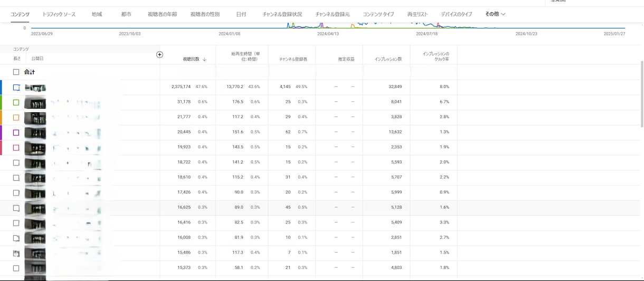Click the 62 subscribers cell
Viewport: 644px width, 281px height.
(288, 132)
